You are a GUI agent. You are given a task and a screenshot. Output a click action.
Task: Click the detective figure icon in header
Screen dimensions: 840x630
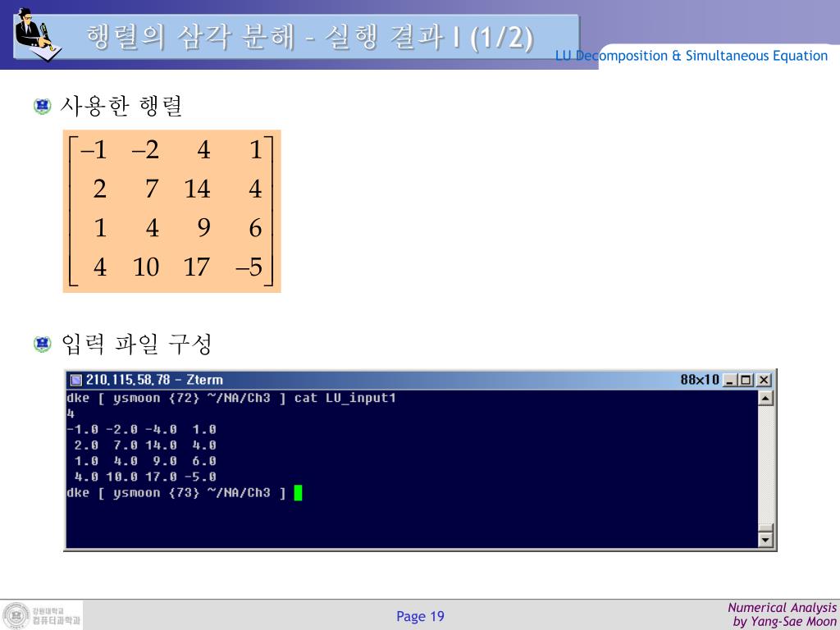(38, 34)
